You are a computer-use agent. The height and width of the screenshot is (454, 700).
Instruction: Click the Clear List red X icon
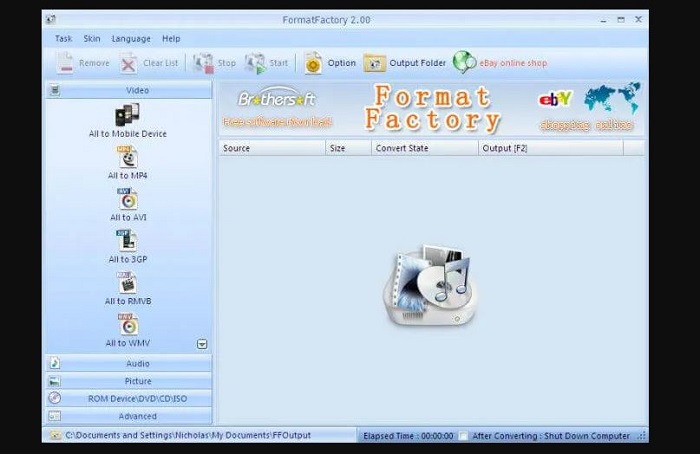[128, 63]
